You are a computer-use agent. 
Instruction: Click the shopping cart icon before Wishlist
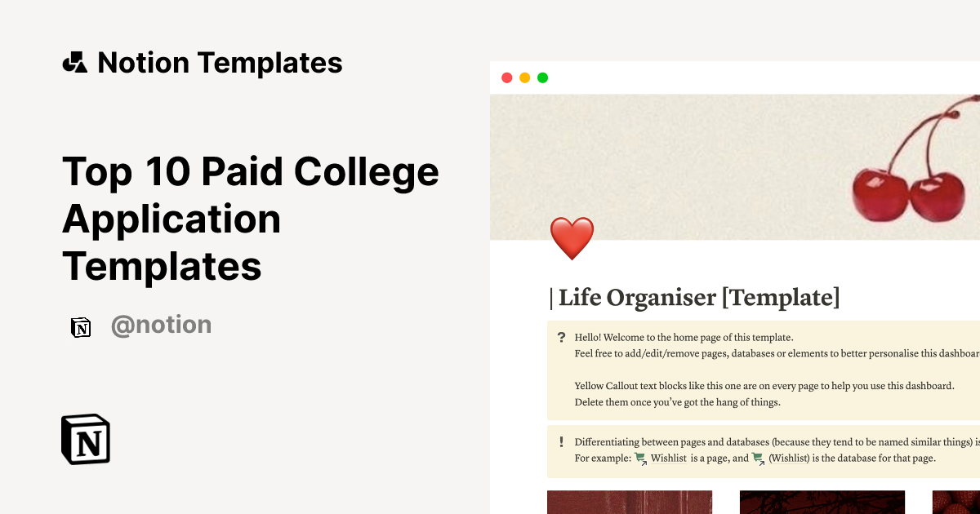pyautogui.click(x=641, y=459)
